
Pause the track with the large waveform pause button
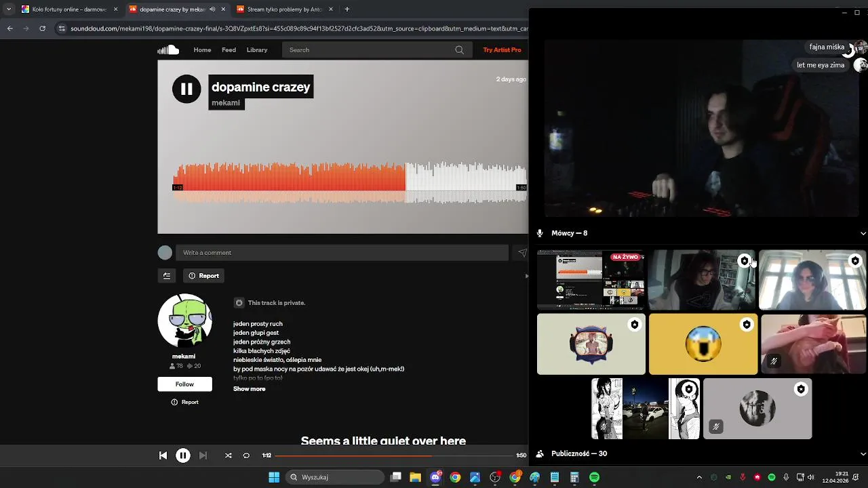click(x=186, y=89)
